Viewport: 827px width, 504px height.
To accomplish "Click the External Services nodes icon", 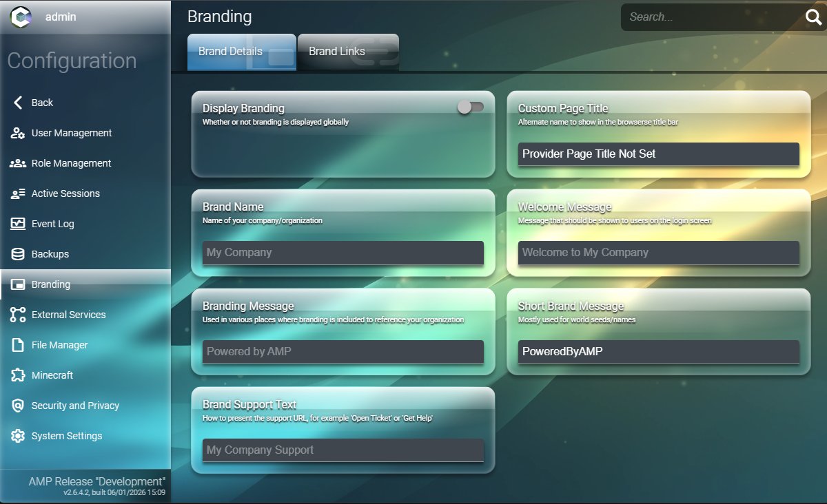I will coord(18,315).
